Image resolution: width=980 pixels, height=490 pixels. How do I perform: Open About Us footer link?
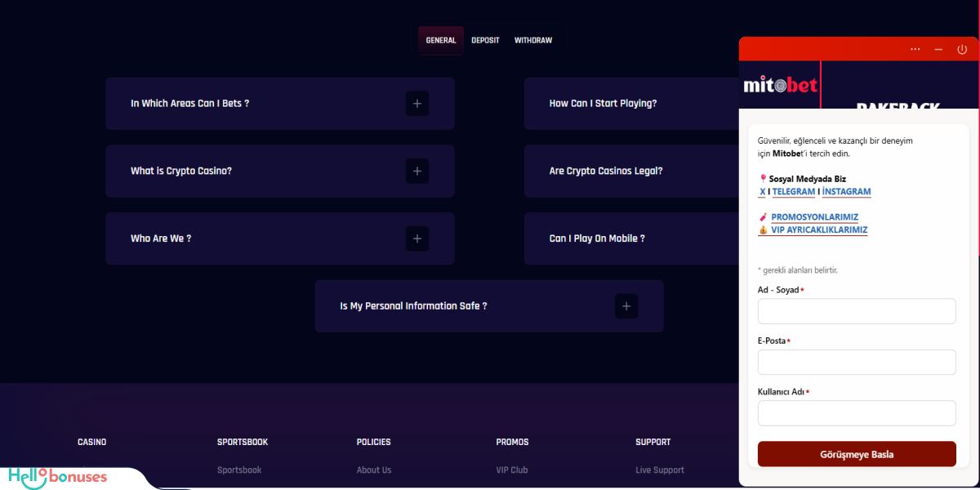[x=374, y=470]
